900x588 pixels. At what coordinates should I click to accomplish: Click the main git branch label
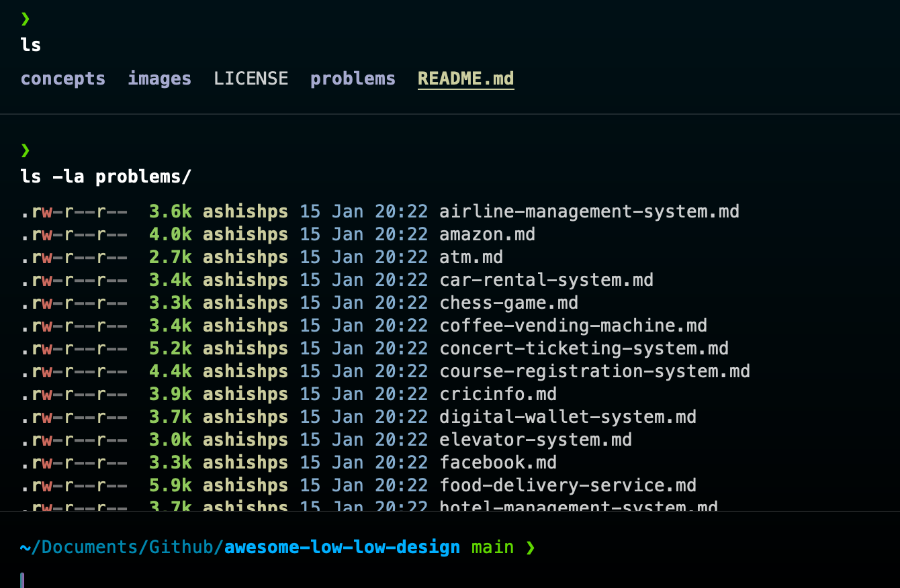pos(492,548)
